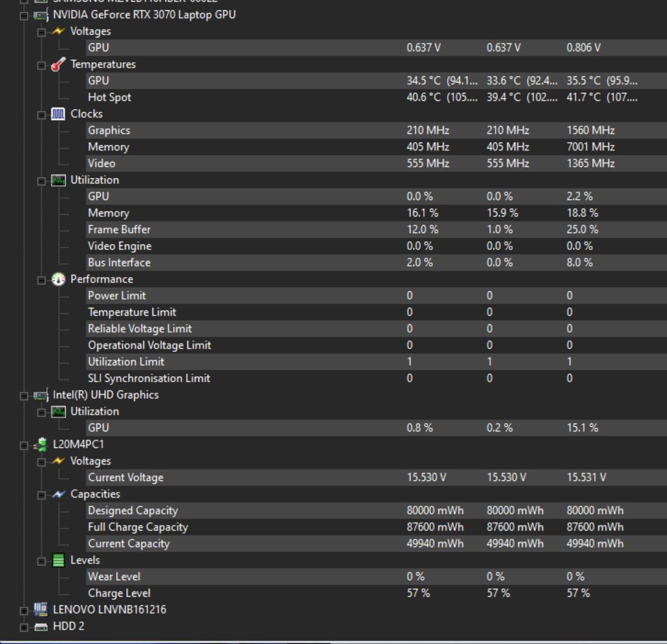Select the Temperature Limit row
This screenshot has height=644, width=667.
[x=377, y=312]
